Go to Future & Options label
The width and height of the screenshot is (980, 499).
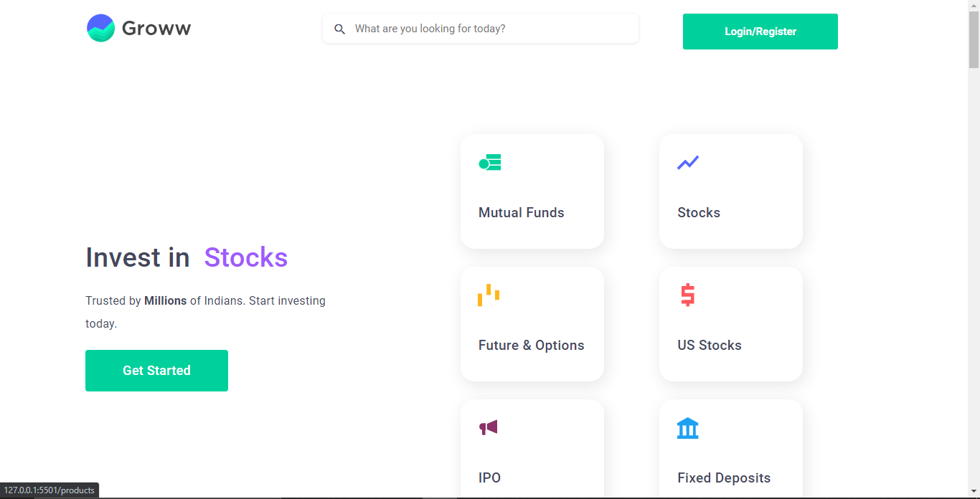tap(531, 346)
